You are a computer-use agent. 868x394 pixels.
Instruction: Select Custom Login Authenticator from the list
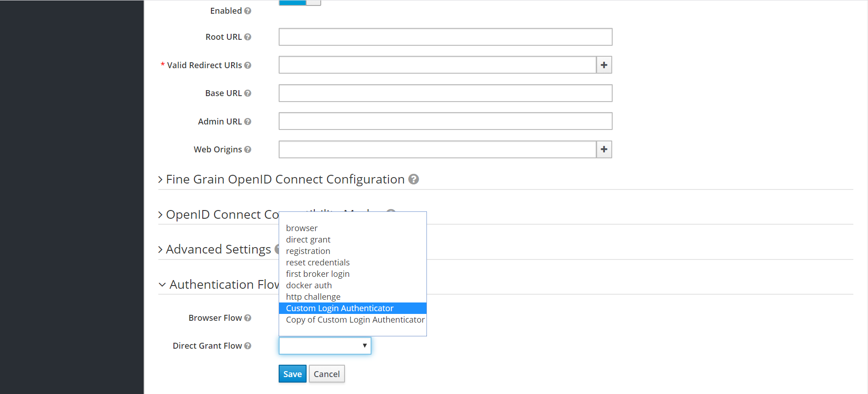tap(340, 308)
